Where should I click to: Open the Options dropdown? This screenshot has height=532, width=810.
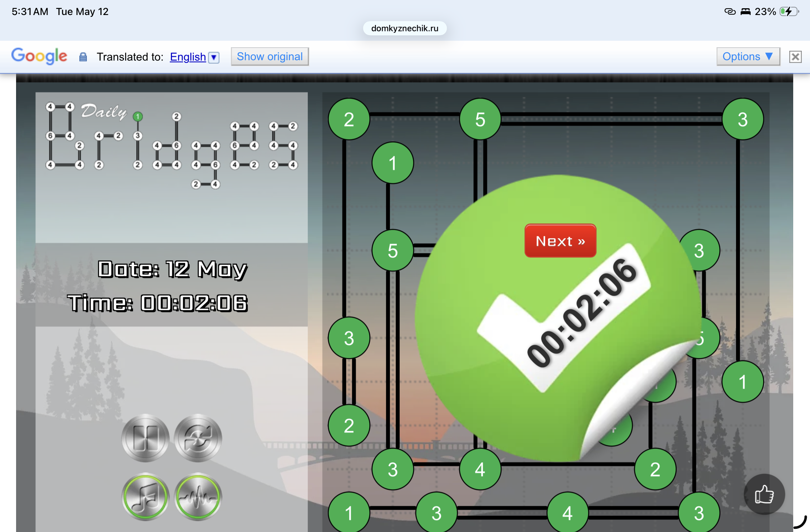748,56
